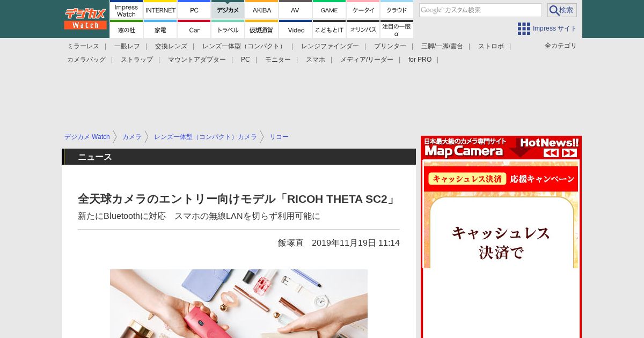The height and width of the screenshot is (338, 644).
Task: Open レンズ一体型（コンパクト） category
Action: click(x=244, y=46)
